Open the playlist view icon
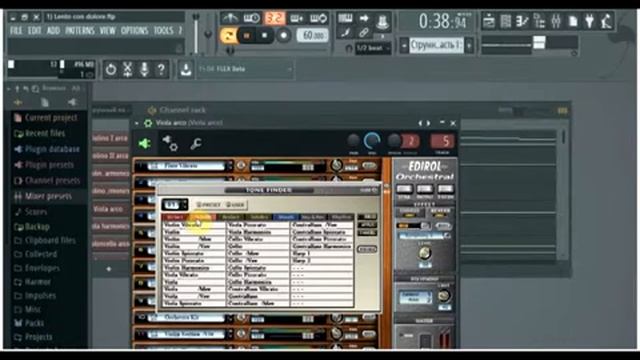This screenshot has height=360, width=640. 489,21
